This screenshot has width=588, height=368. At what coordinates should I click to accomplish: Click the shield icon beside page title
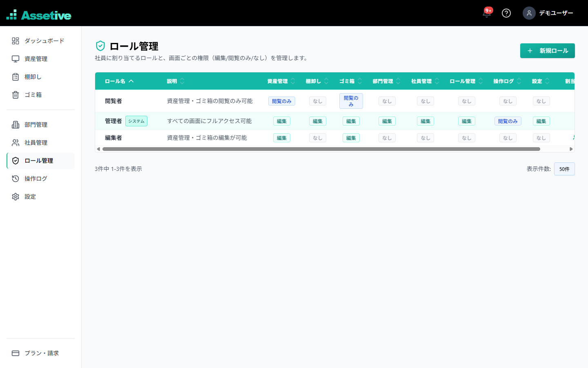pyautogui.click(x=100, y=46)
